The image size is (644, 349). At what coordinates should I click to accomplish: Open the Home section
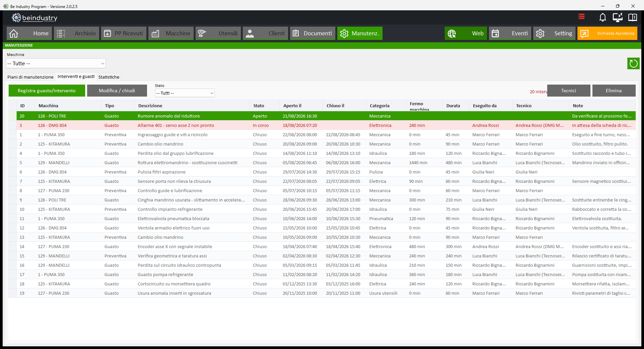click(x=29, y=33)
